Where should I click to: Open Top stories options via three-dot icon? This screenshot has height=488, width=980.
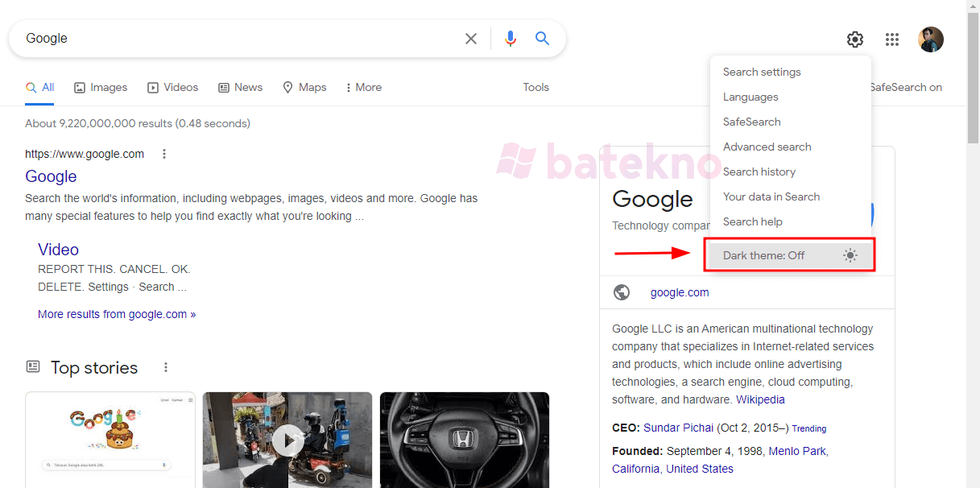click(x=166, y=367)
